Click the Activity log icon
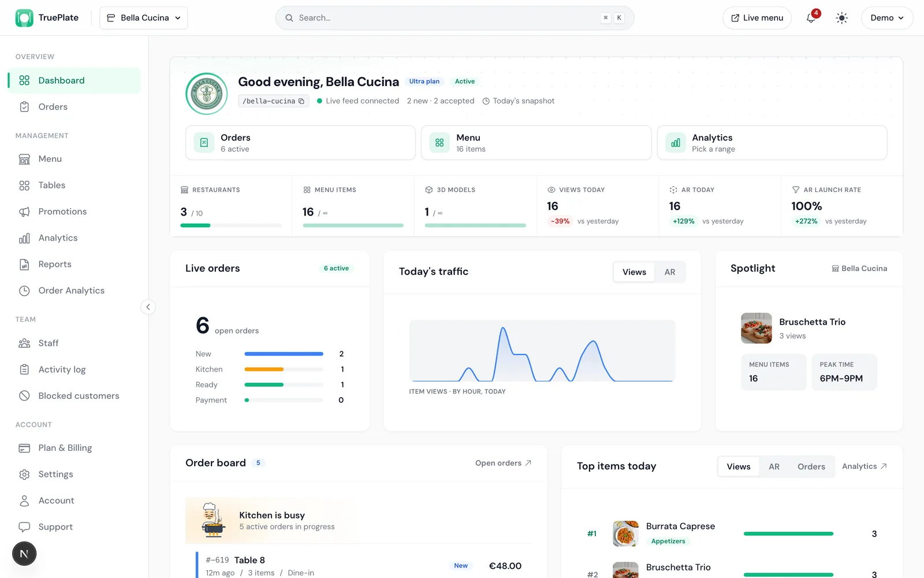This screenshot has width=924, height=578. (24, 369)
